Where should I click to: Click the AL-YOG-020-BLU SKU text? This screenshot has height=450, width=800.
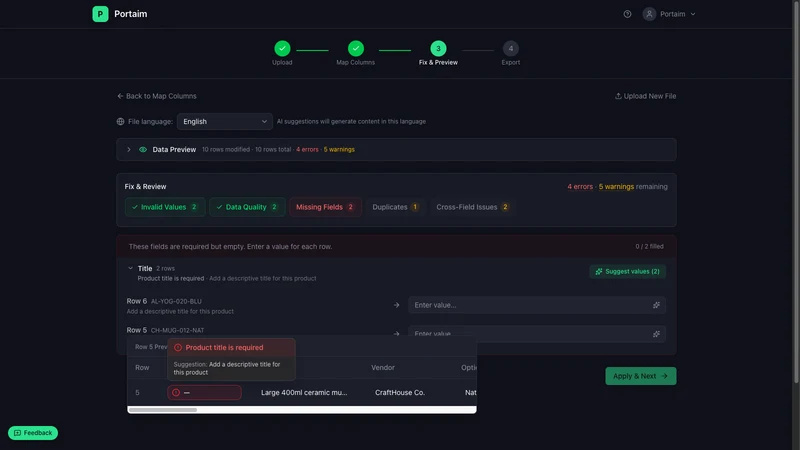(x=176, y=302)
